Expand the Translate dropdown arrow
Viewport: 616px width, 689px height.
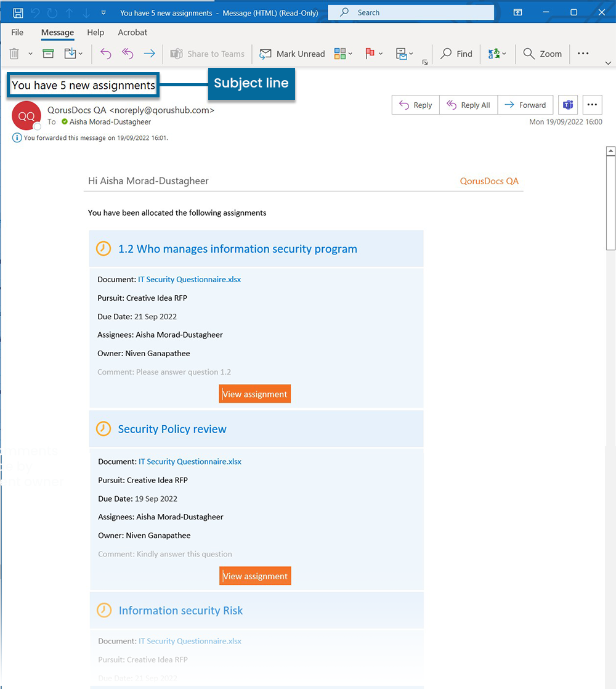coord(504,54)
